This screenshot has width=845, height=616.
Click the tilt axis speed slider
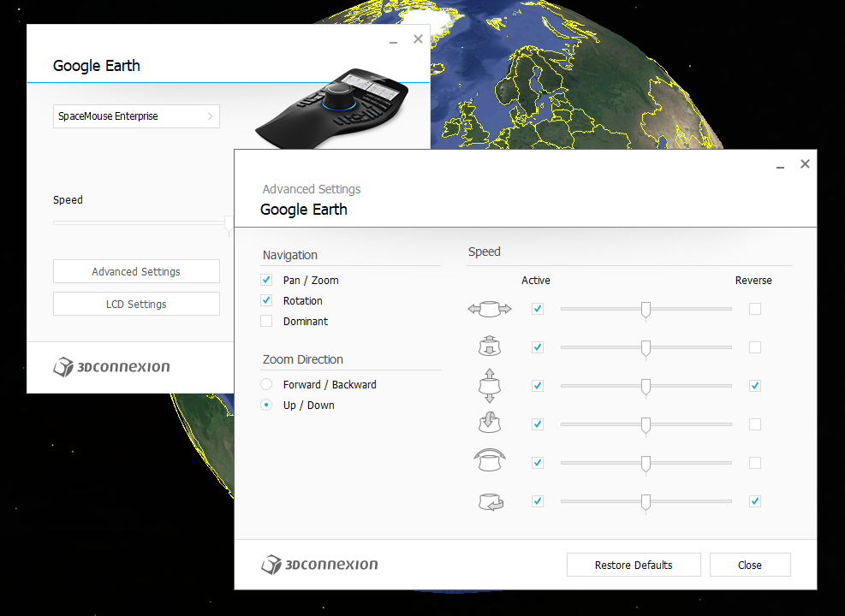(x=646, y=424)
